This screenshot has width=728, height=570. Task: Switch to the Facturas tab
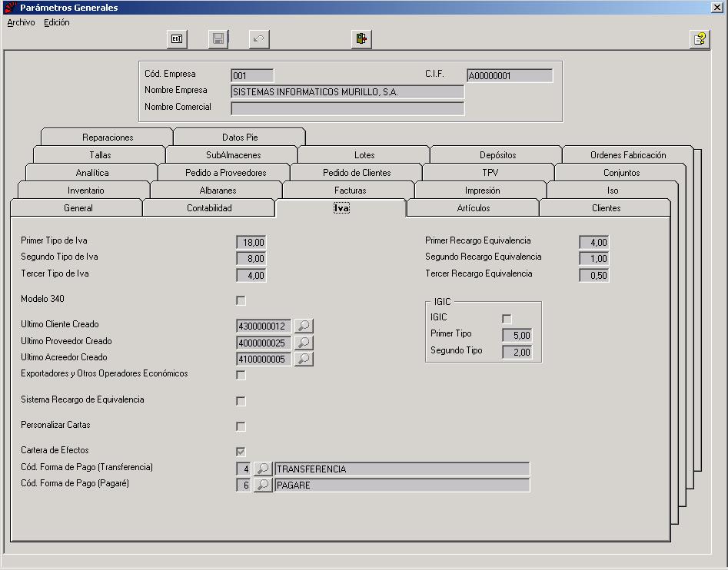point(350,191)
